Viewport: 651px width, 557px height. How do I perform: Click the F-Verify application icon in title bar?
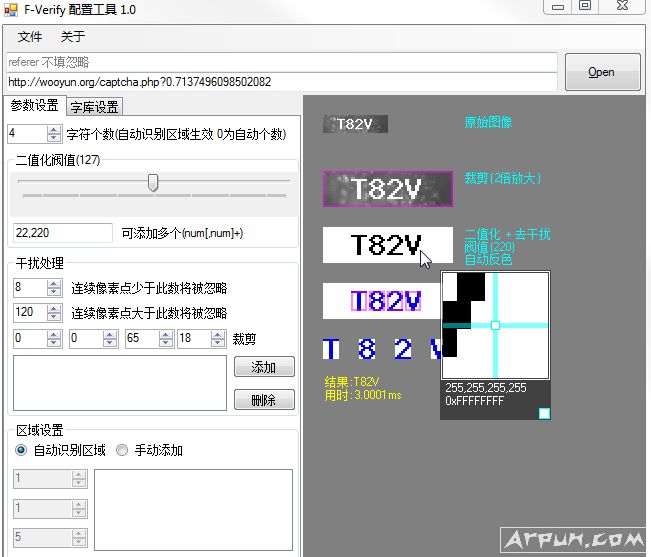11,10
